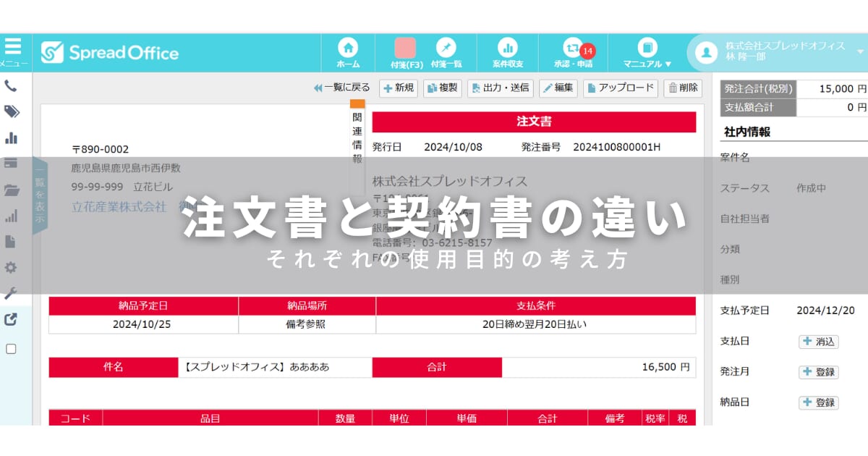868x456 pixels.
Task: Select the status value 作成中
Action: pyautogui.click(x=811, y=188)
